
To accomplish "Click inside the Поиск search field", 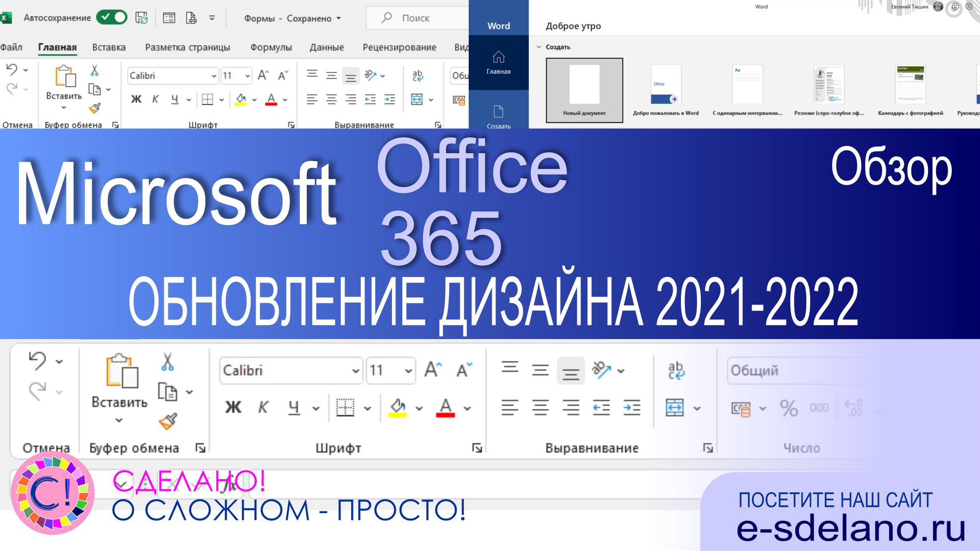I will click(419, 18).
